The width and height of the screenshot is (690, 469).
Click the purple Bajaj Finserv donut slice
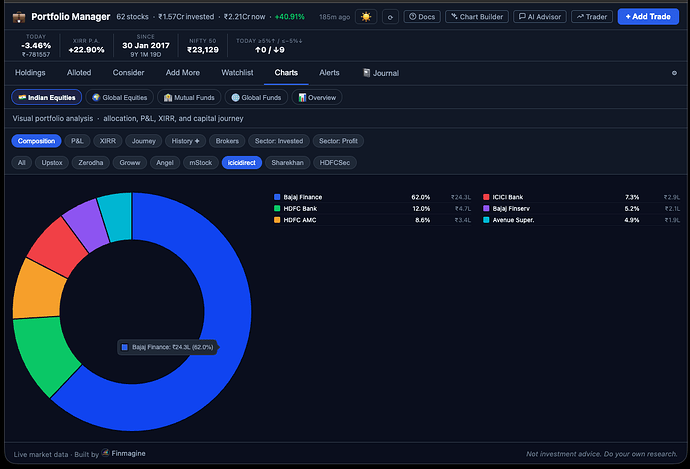click(x=88, y=224)
